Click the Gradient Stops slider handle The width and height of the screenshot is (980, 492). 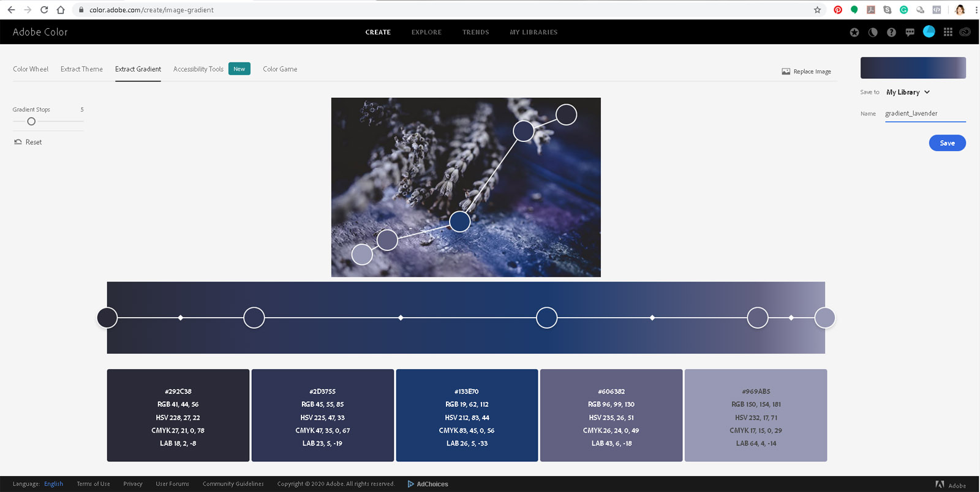[x=31, y=121]
